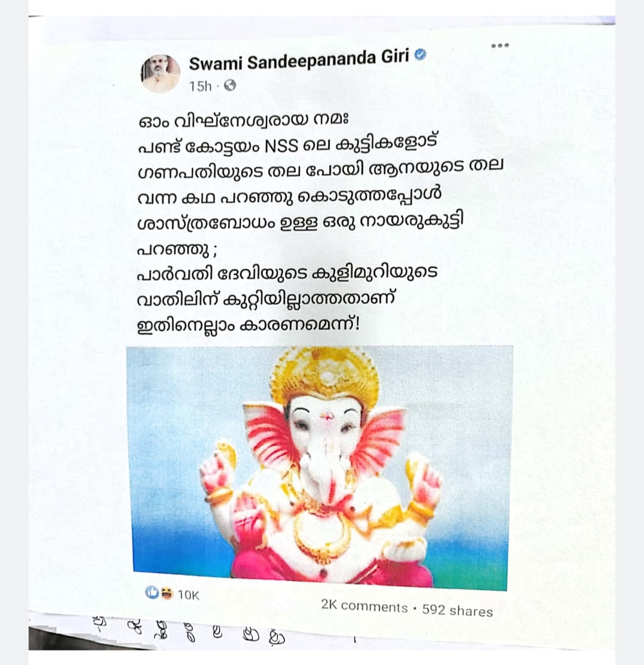Open the 592 shares link
Image resolution: width=644 pixels, height=665 pixels.
[x=457, y=610]
